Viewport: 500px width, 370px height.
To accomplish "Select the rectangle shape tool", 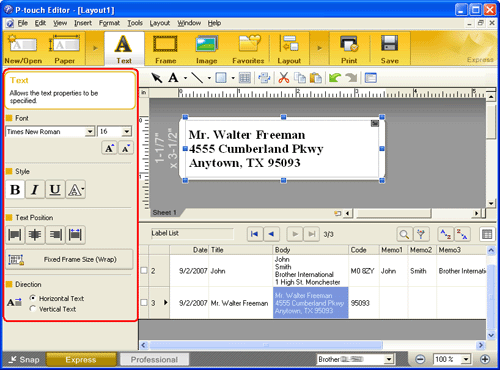I will click(x=221, y=78).
